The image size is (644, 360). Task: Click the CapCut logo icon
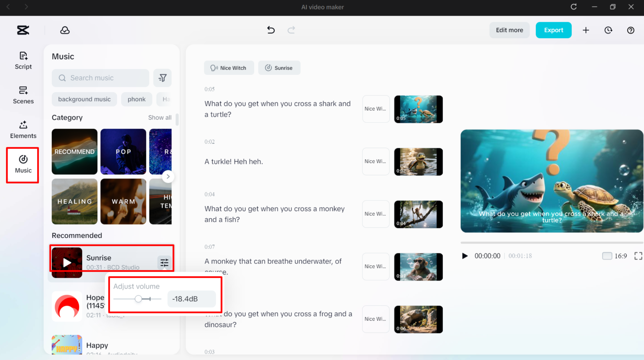tap(23, 30)
